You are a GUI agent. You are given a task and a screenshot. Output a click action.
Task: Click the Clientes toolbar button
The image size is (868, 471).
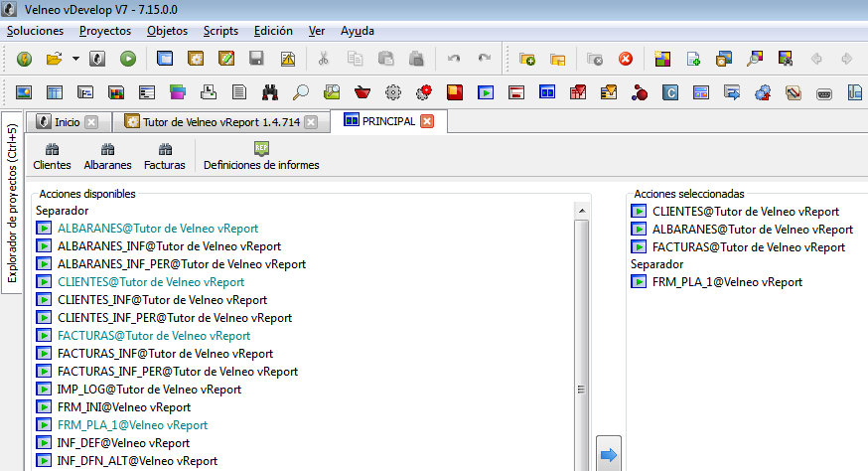point(52,156)
